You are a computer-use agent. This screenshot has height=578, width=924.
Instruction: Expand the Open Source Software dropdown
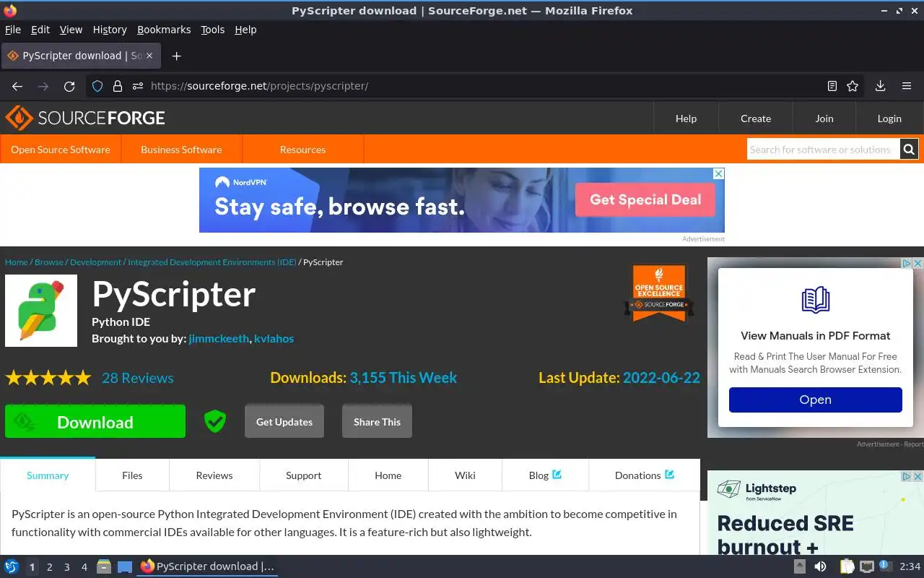click(x=61, y=150)
